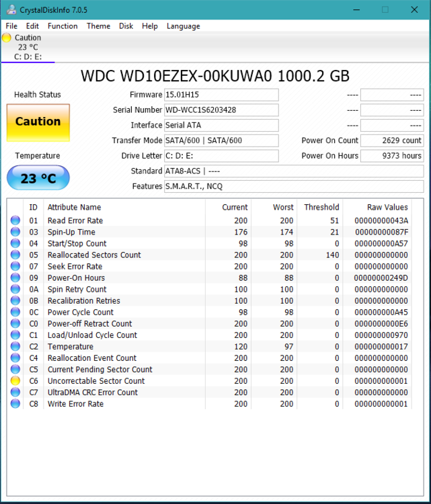Open the Function menu

(63, 26)
